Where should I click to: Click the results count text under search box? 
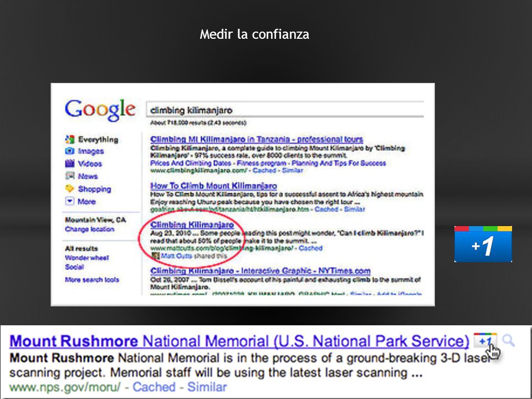click(198, 123)
